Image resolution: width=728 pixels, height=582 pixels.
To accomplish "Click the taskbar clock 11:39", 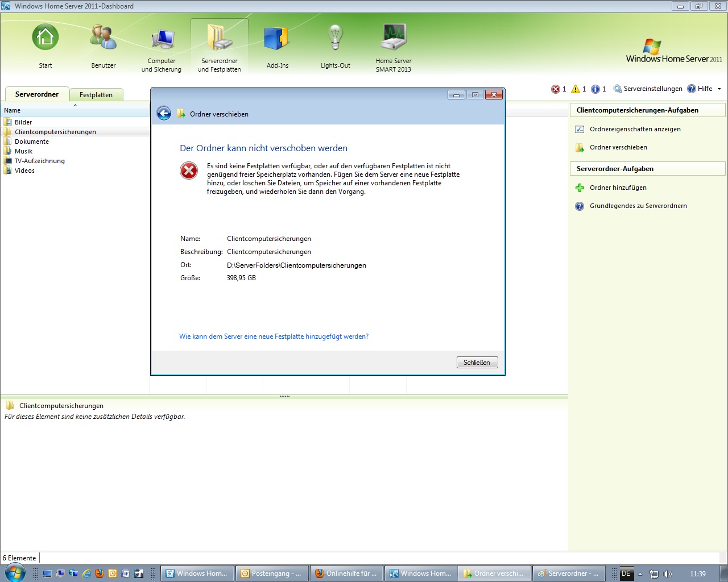I will point(698,574).
